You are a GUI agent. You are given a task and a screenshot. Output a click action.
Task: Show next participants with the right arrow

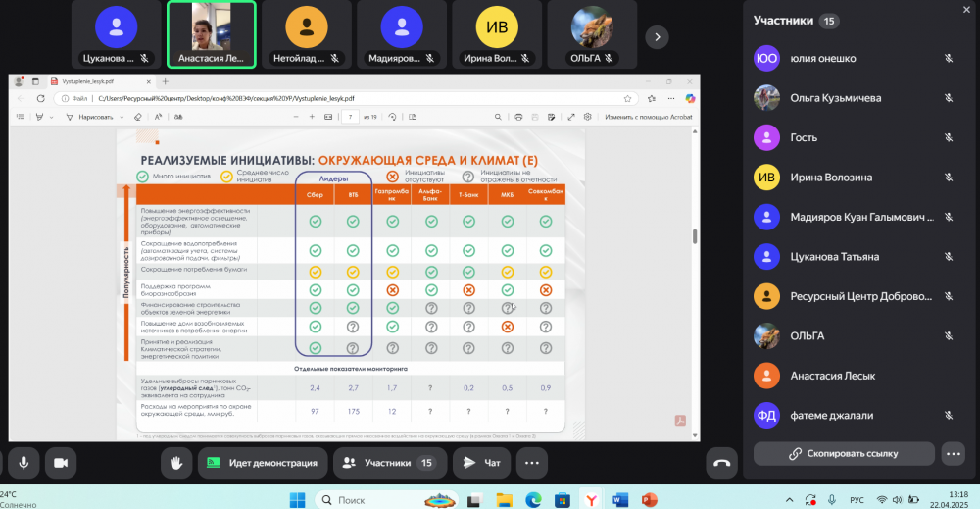point(658,37)
